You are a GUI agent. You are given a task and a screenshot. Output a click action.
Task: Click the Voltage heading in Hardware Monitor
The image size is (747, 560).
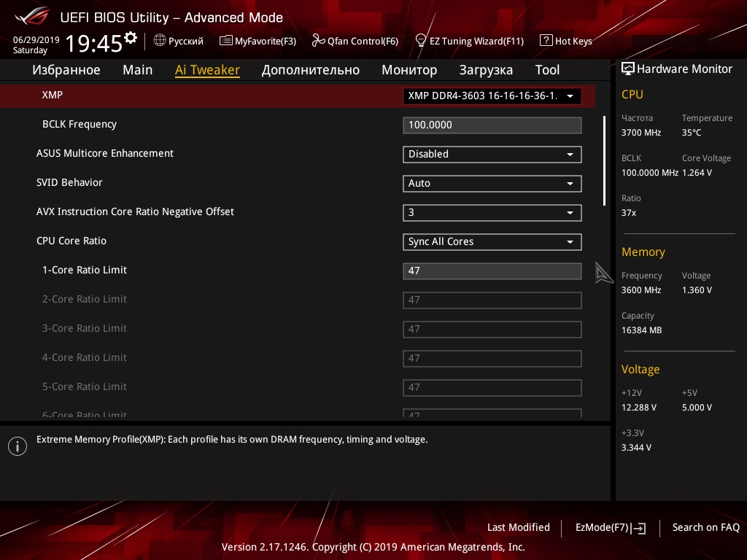click(640, 370)
